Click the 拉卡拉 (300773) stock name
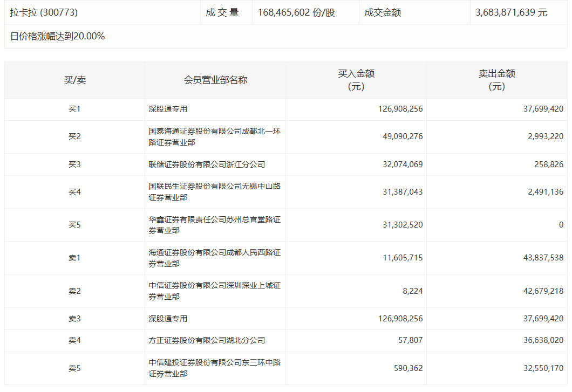Image resolution: width=572 pixels, height=392 pixels. tap(44, 12)
